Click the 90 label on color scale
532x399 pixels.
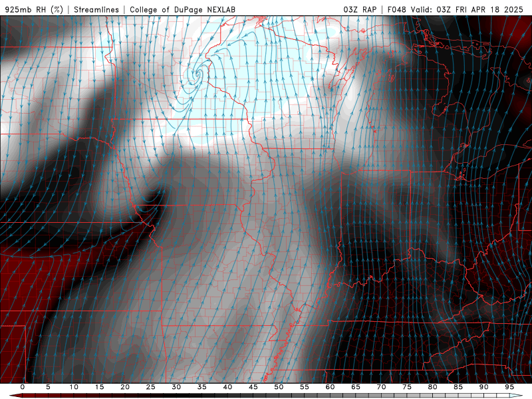coord(483,387)
